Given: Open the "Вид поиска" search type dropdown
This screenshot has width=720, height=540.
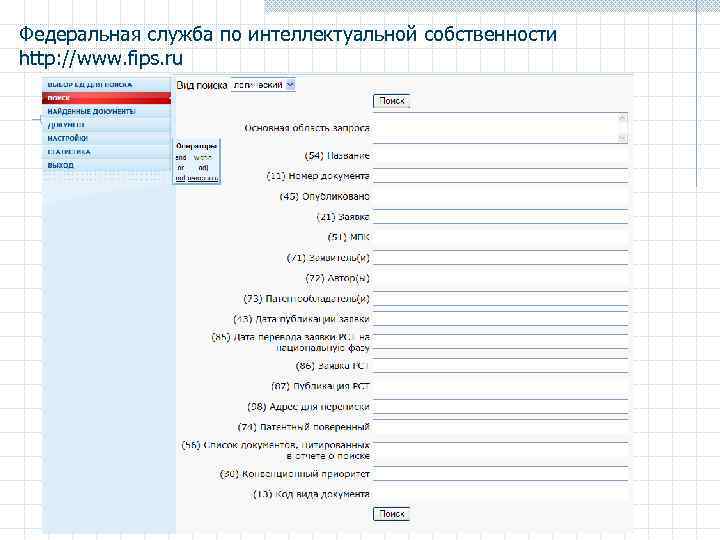Looking at the screenshot, I should tap(263, 85).
